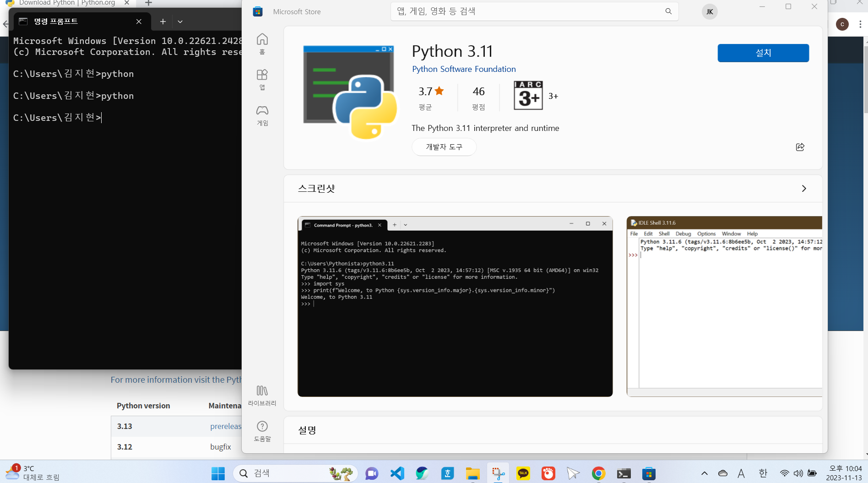
Task: Click the 3.13 version table cell
Action: pos(125,426)
